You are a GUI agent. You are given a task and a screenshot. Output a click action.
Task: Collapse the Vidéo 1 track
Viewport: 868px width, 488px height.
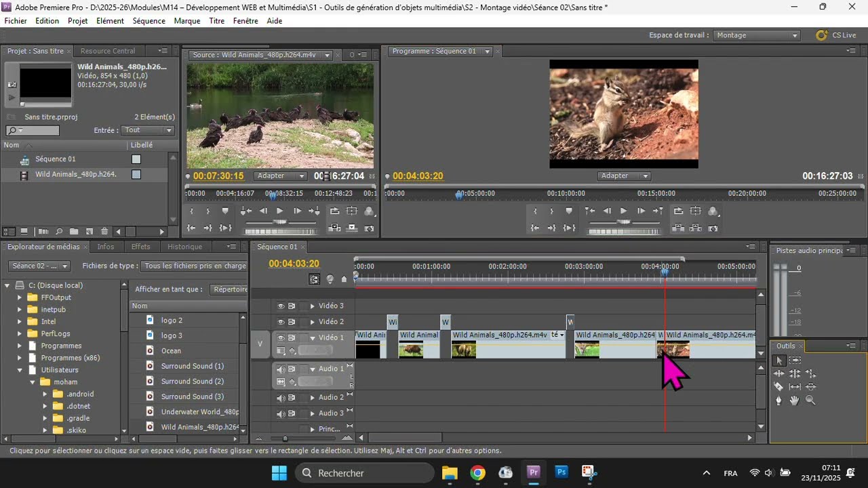click(x=313, y=338)
